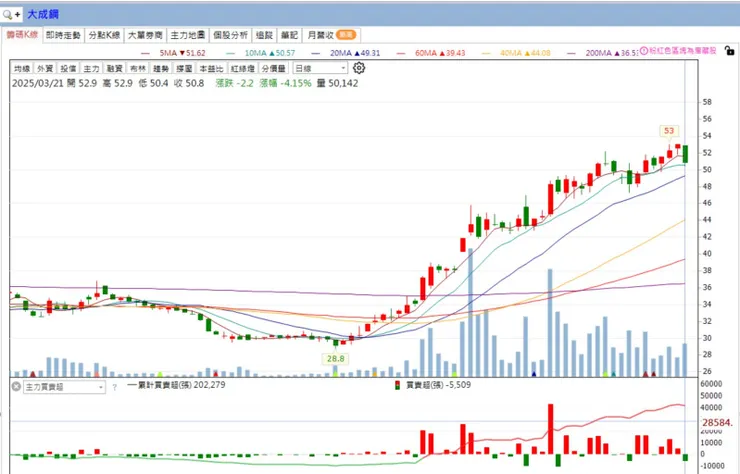Switch to the 籌碼K線 tab
Screen dimensions: 740x474
point(22,35)
